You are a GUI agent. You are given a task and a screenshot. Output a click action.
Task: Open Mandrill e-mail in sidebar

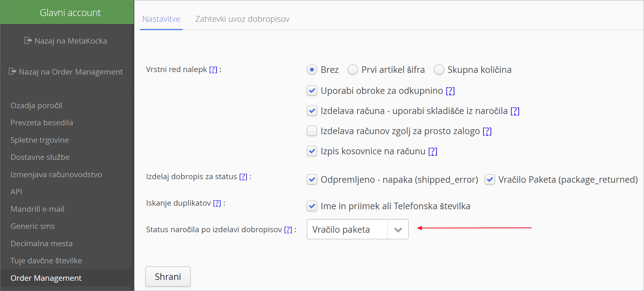(x=37, y=209)
